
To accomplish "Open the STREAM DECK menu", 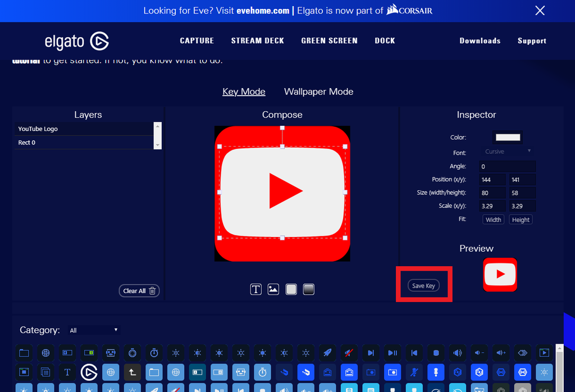I will [x=257, y=40].
